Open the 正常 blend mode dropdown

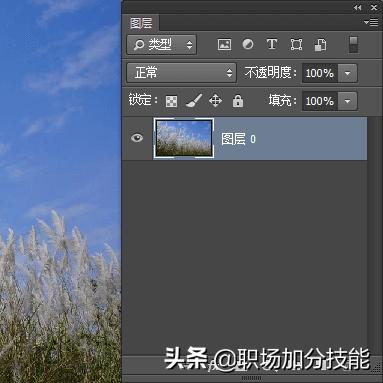pyautogui.click(x=181, y=73)
